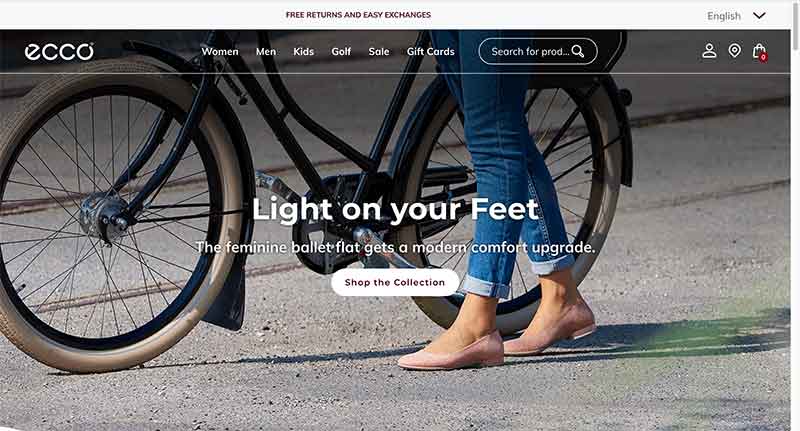Open the Kids menu
The image size is (800, 431).
(x=304, y=52)
